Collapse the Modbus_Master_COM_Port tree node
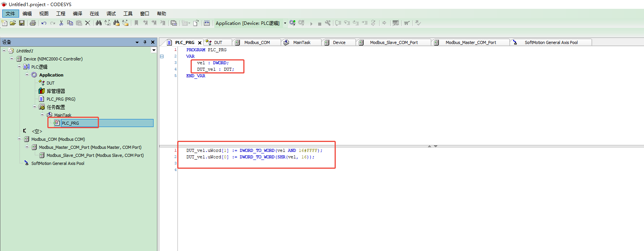 [27, 147]
